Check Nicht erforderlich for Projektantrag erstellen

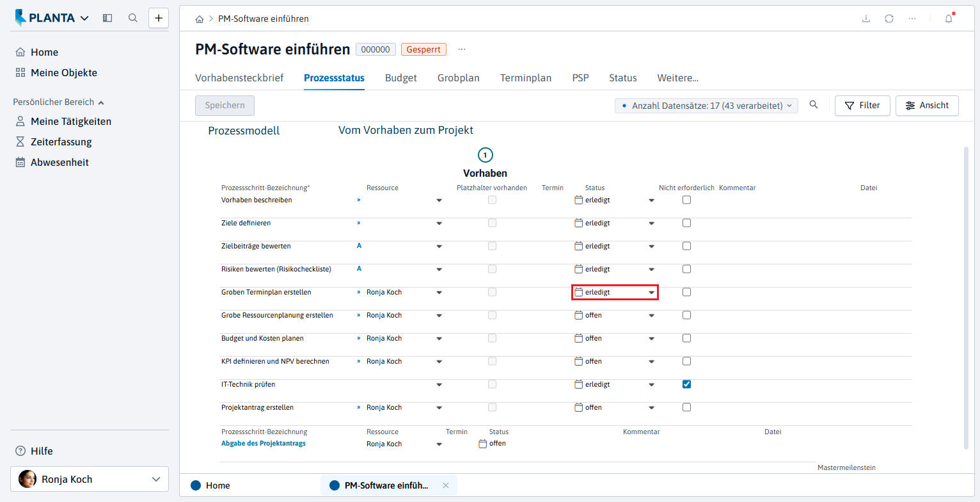(686, 407)
